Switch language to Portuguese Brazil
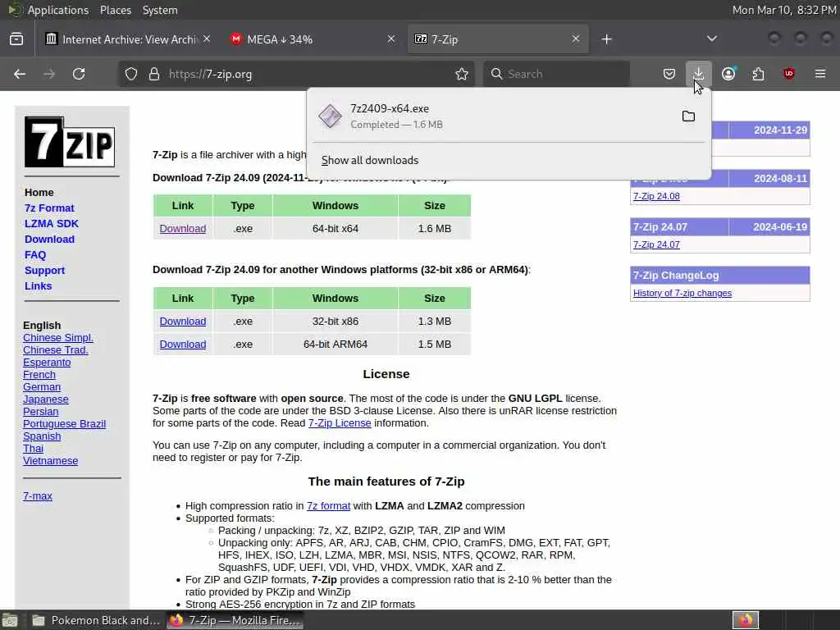The image size is (840, 630). click(x=64, y=424)
